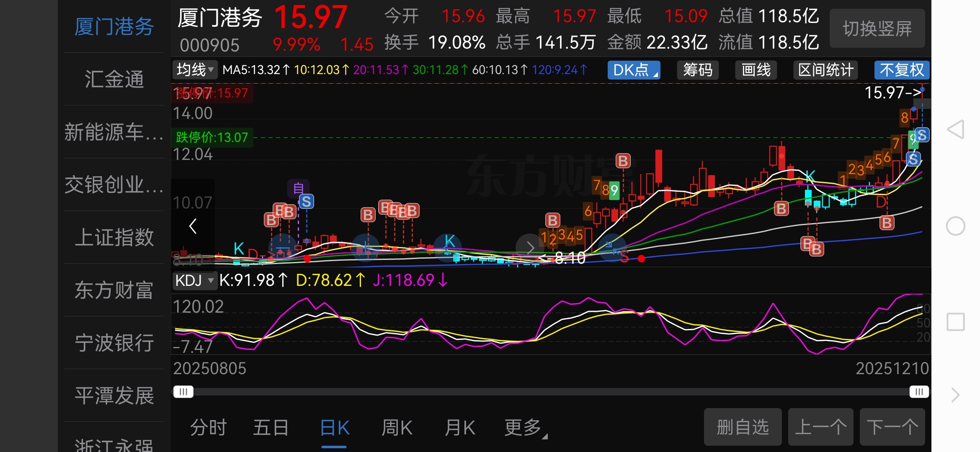This screenshot has height=452, width=980.
Task: Click the 删自选 button
Action: click(743, 427)
